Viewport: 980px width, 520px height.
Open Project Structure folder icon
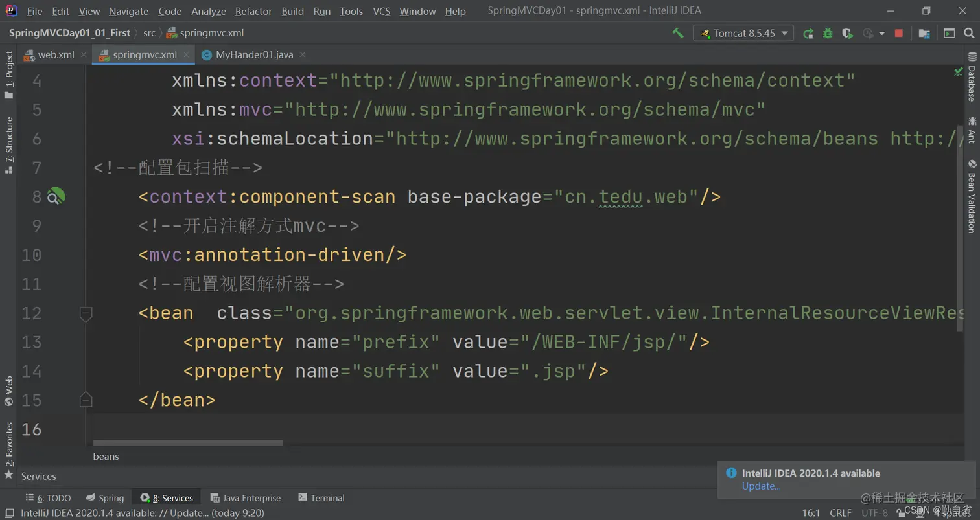tap(925, 33)
